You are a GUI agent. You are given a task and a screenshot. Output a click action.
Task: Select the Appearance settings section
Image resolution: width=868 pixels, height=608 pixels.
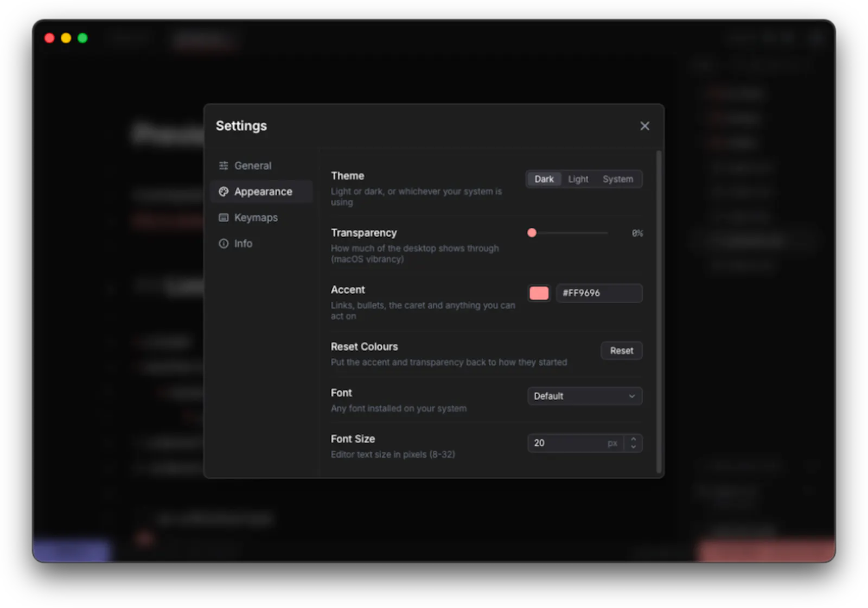tap(261, 192)
